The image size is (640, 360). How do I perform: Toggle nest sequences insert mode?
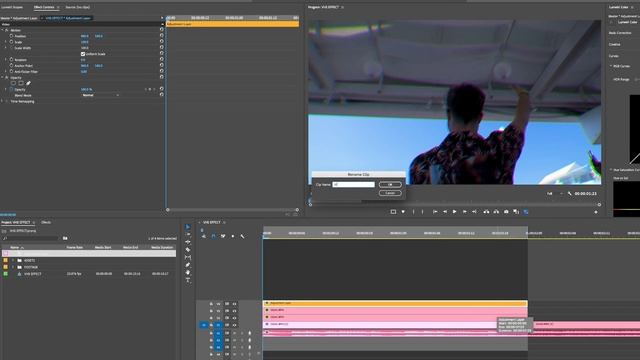[x=203, y=236]
